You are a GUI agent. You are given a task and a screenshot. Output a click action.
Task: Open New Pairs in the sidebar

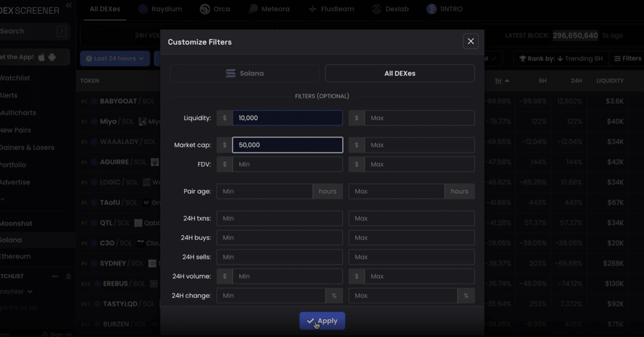15,130
